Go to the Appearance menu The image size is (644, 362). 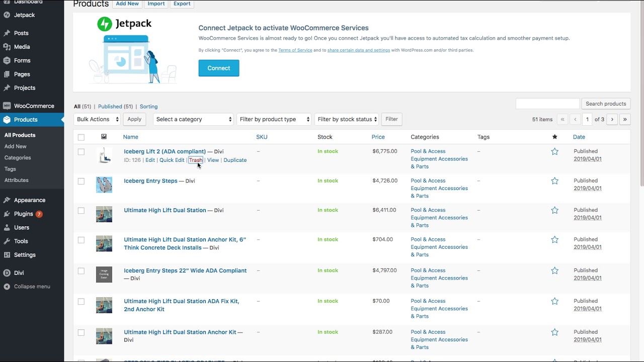(x=29, y=200)
